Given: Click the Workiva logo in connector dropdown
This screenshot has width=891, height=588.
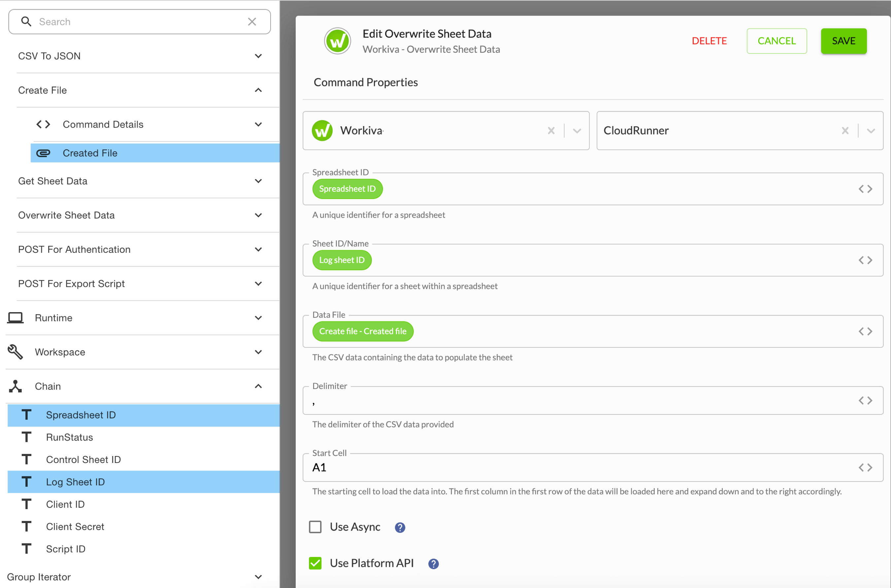Looking at the screenshot, I should pyautogui.click(x=322, y=130).
